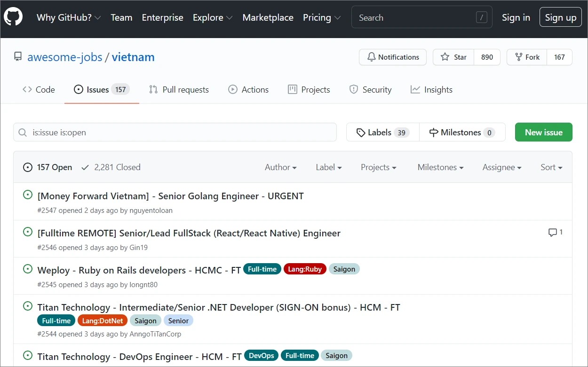Open Fulltime REMOTE Senior/Lead FullStack issue
The width and height of the screenshot is (588, 367).
189,233
